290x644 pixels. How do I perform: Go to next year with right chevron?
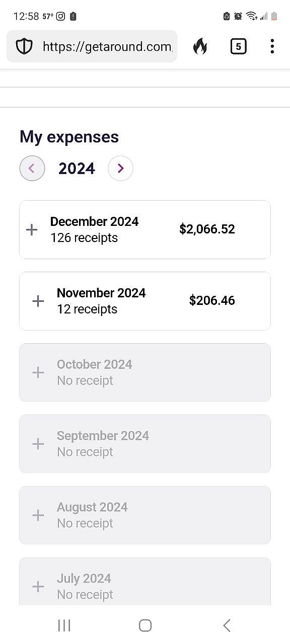click(120, 169)
